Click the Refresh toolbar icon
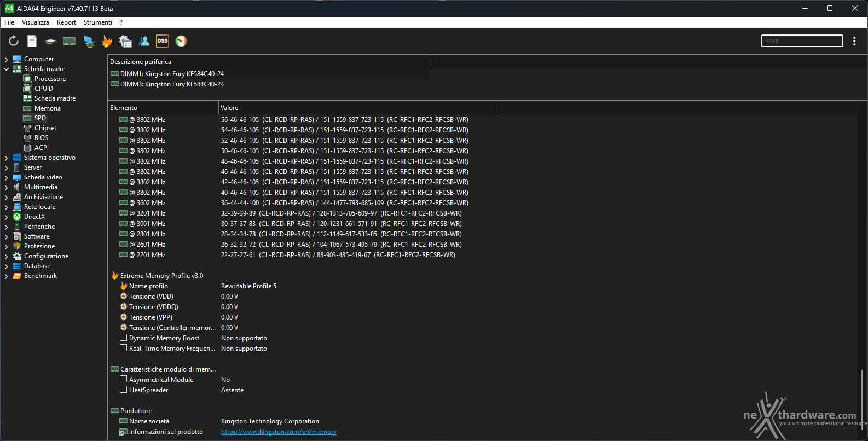Image resolution: width=868 pixels, height=441 pixels. coord(14,41)
